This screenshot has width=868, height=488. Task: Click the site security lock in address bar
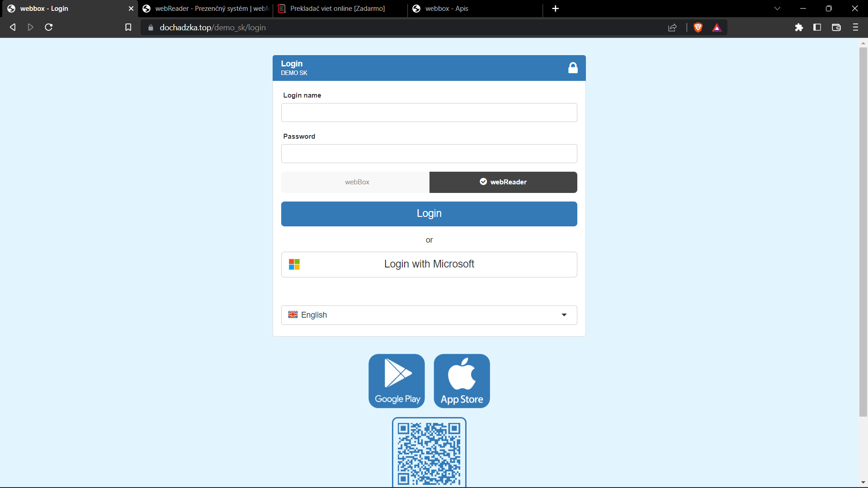point(151,28)
